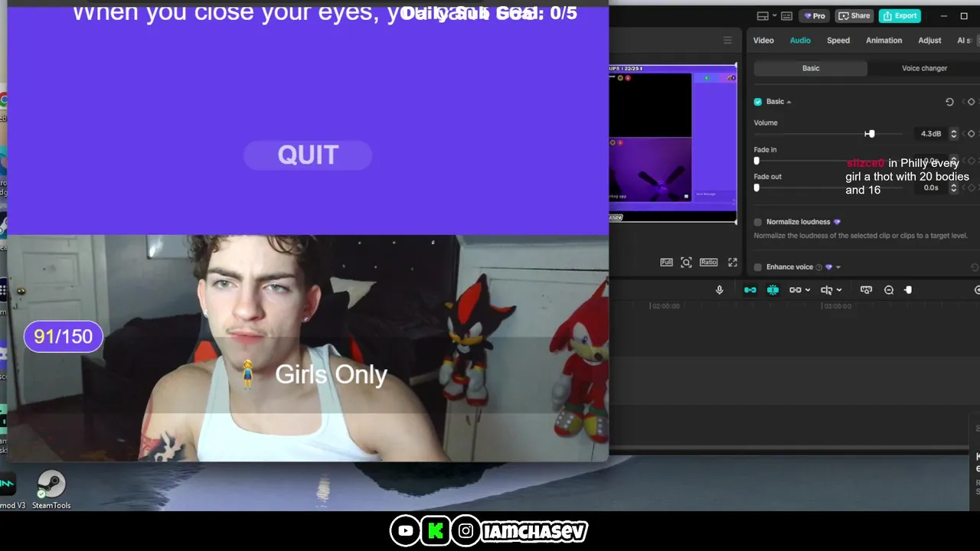Collapse the Basic section arrow
Image resolution: width=980 pixels, height=551 pixels.
tap(789, 102)
